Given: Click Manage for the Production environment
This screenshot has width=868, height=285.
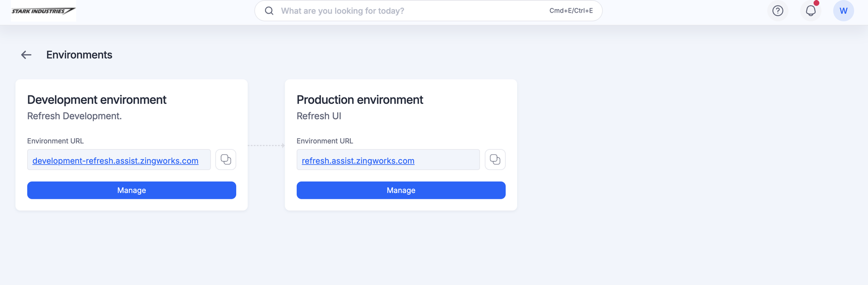Looking at the screenshot, I should click(401, 190).
